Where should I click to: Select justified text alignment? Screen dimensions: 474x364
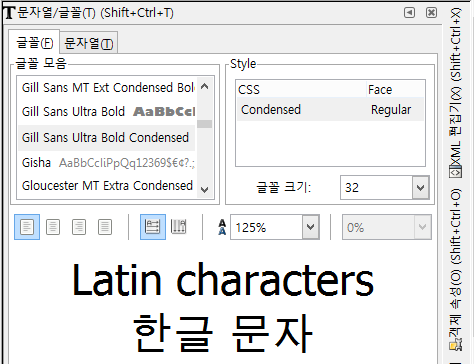coord(105,227)
